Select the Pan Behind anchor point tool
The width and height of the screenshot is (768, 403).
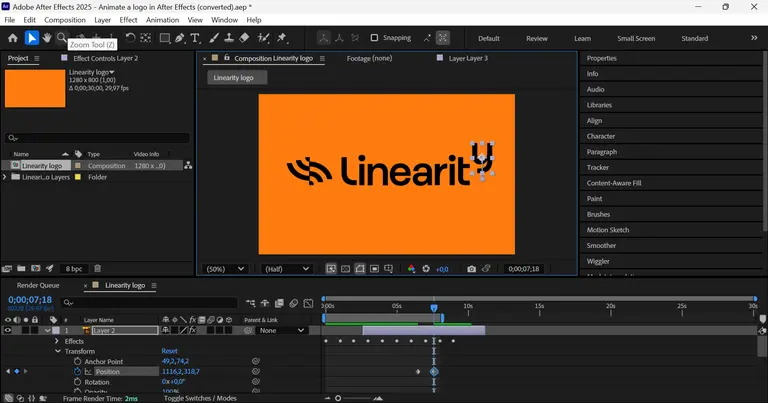(x=145, y=38)
